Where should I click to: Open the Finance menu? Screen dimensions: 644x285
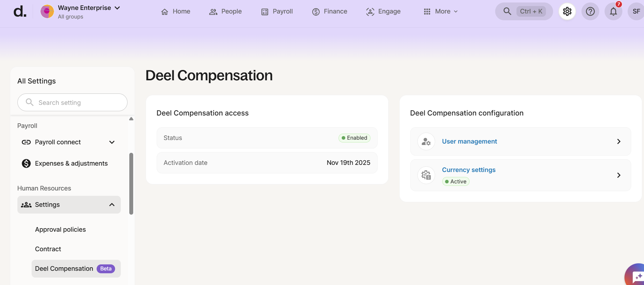330,11
